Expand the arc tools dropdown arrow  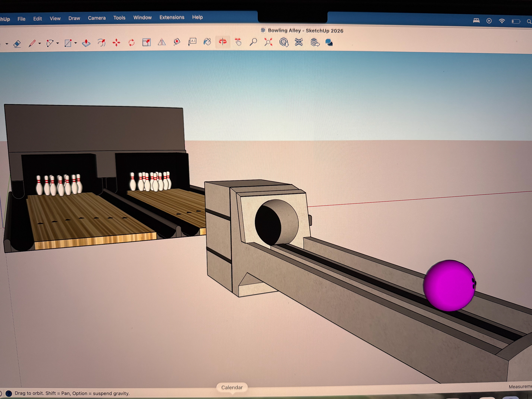[58, 43]
